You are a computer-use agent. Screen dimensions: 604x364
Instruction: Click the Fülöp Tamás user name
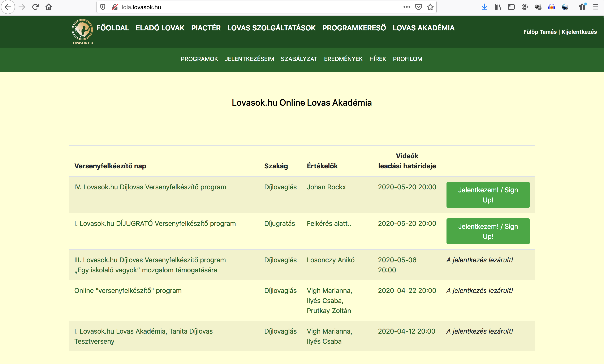click(x=540, y=32)
